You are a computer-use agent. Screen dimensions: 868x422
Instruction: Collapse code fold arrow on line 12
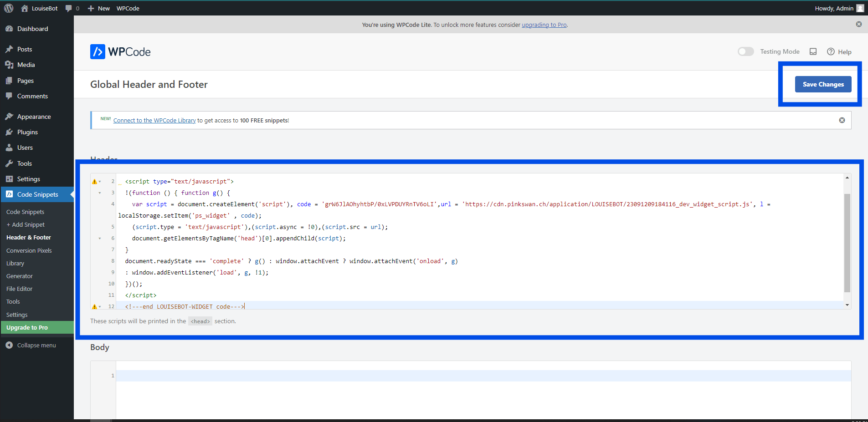100,307
